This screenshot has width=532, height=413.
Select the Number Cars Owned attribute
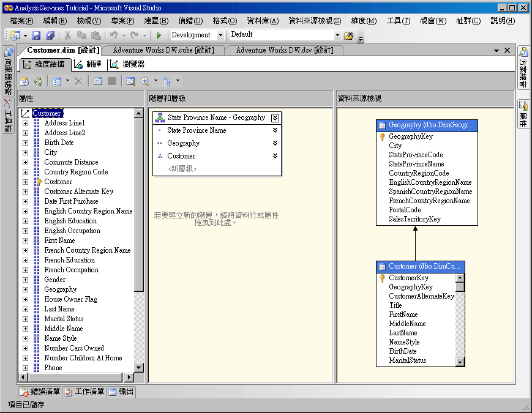click(74, 348)
